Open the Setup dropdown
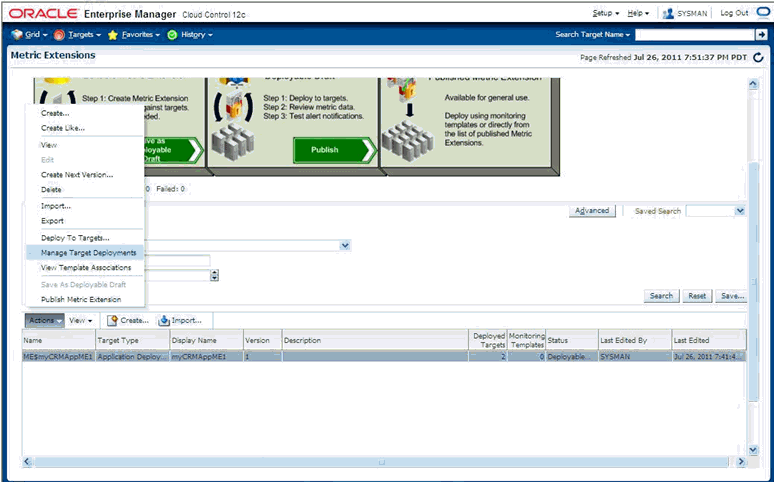 (x=606, y=13)
